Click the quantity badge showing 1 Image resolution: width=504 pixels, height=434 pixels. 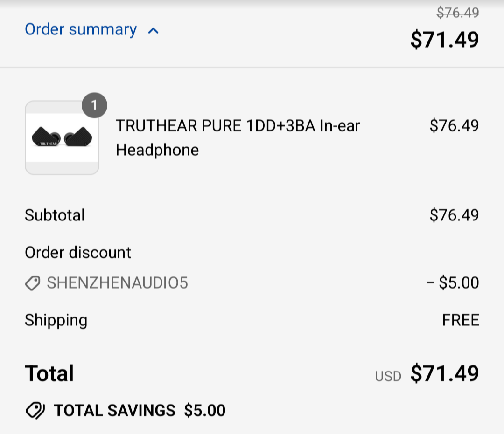tap(94, 106)
